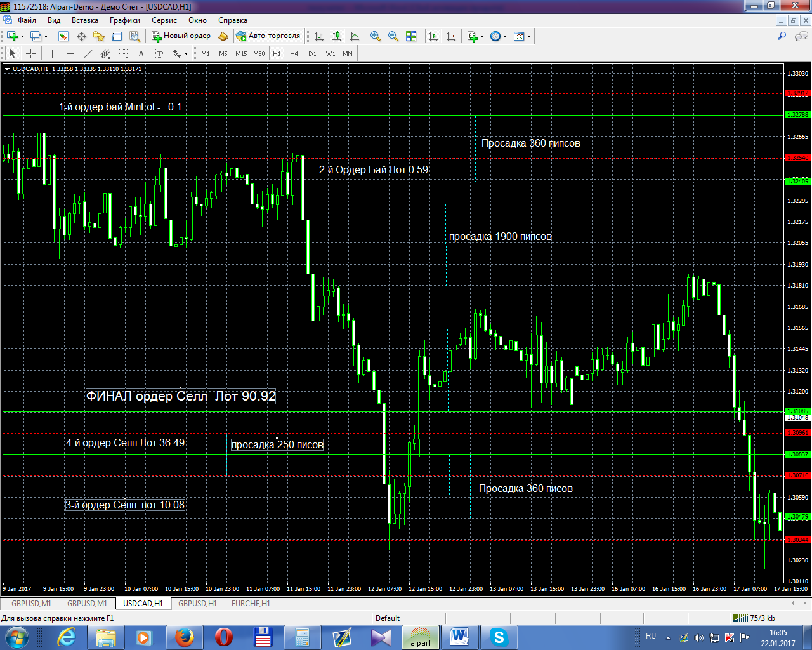This screenshot has height=650, width=812.
Task: Pick the vertical line drawing tool
Action: (52, 54)
